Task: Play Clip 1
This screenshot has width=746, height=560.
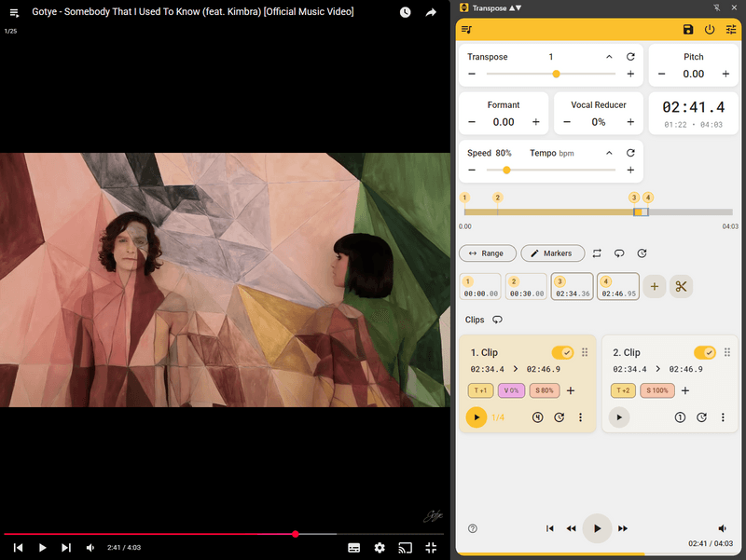Action: click(477, 417)
